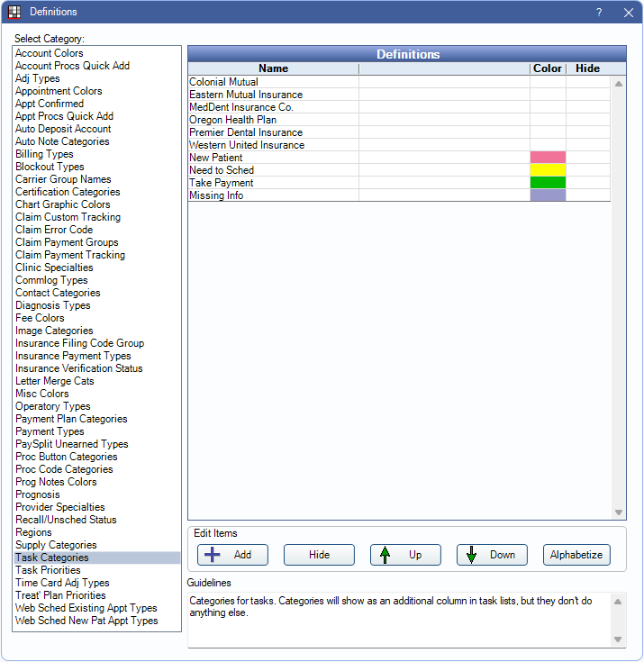Select the green Take Payment color cell
The height and width of the screenshot is (662, 644).
pyautogui.click(x=548, y=183)
